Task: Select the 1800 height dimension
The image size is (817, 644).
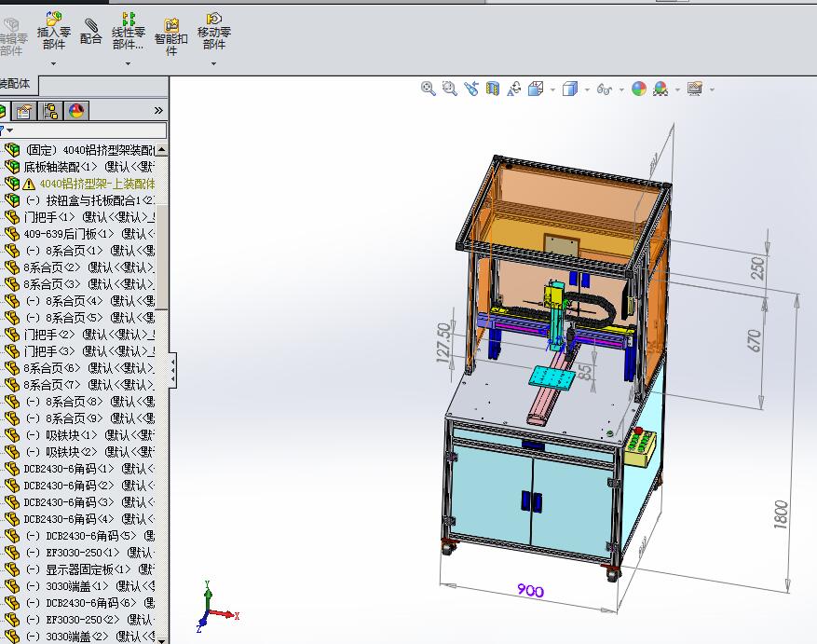Action: pyautogui.click(x=781, y=514)
